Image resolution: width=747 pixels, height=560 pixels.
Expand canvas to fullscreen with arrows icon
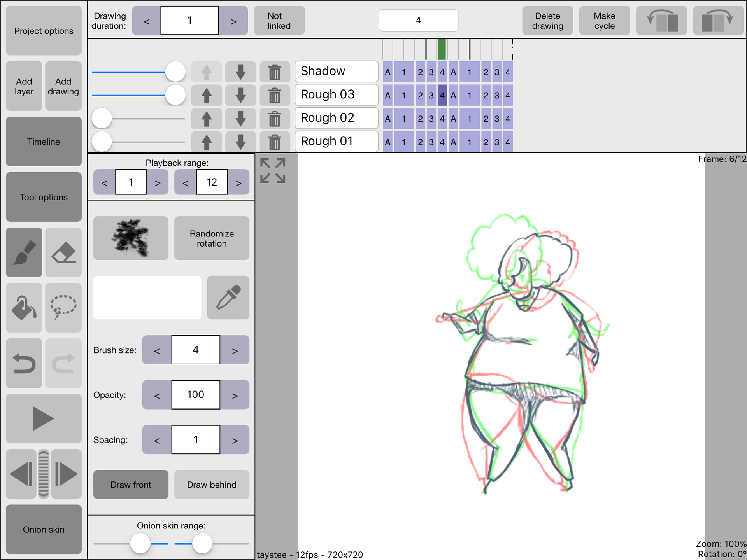[x=273, y=171]
